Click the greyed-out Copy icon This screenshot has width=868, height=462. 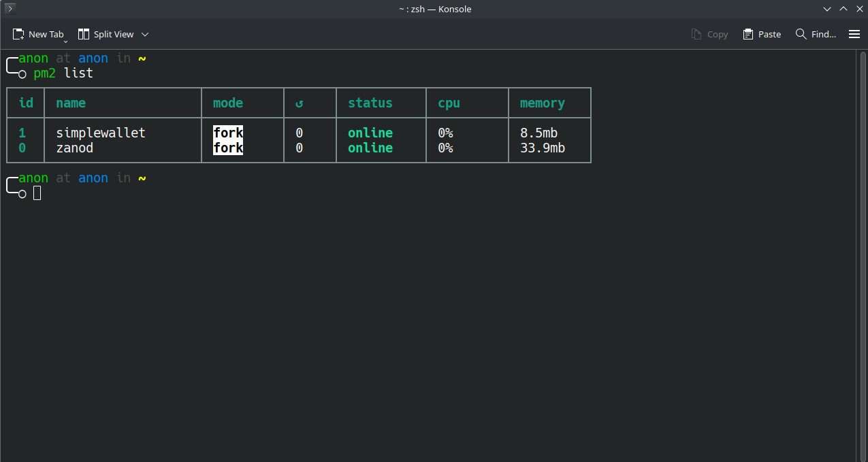(x=696, y=34)
